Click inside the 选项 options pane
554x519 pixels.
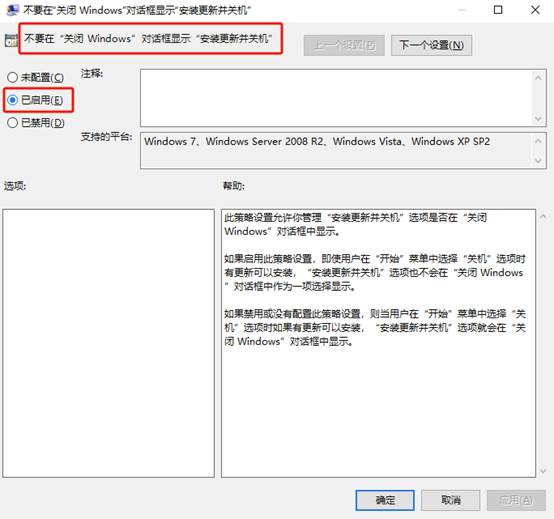point(108,343)
